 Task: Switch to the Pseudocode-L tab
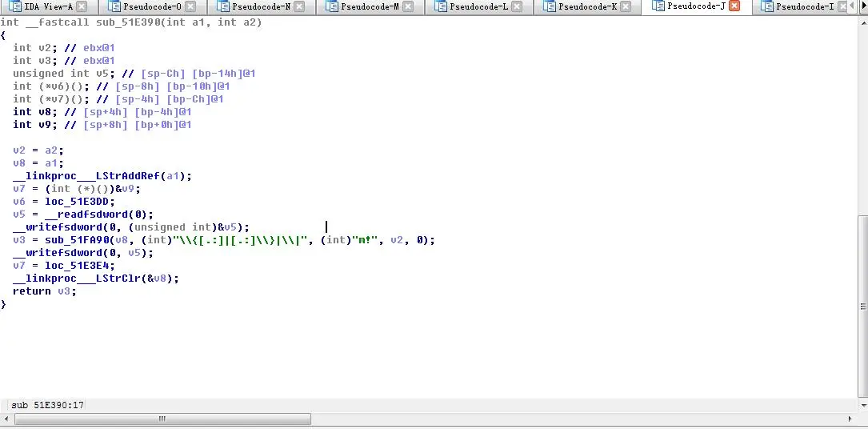[x=479, y=6]
